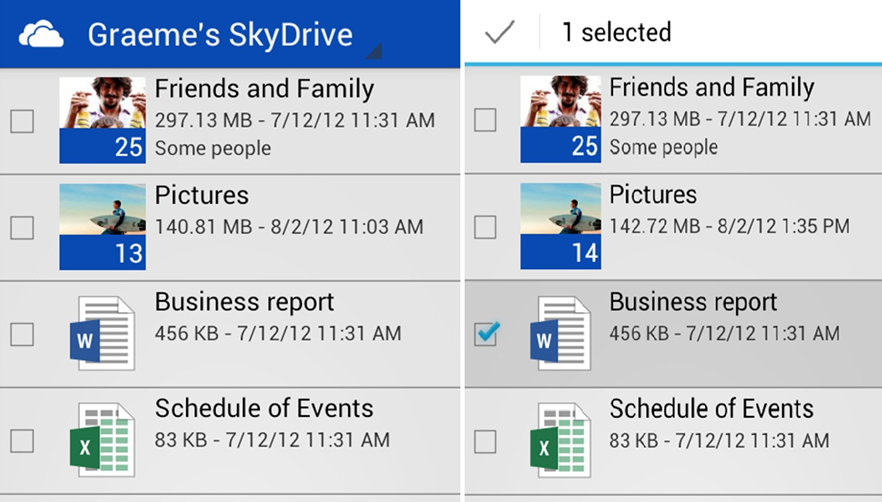Image resolution: width=882 pixels, height=502 pixels.
Task: Tap Word document icon in selected row
Action: pyautogui.click(x=560, y=333)
